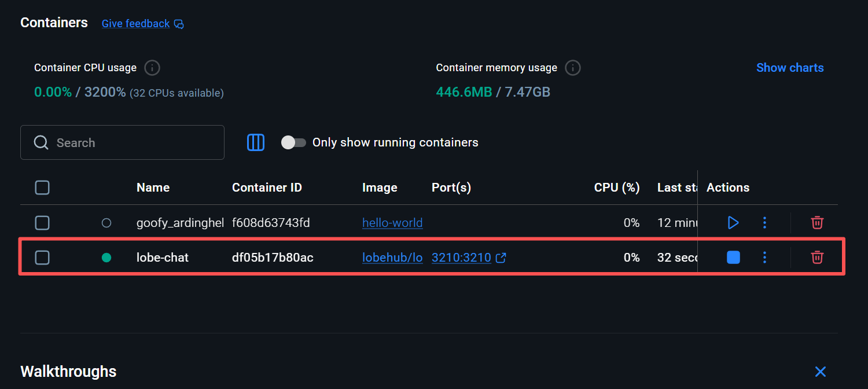Open more options for goofy_ardinghel row
This screenshot has height=389, width=868.
[764, 222]
